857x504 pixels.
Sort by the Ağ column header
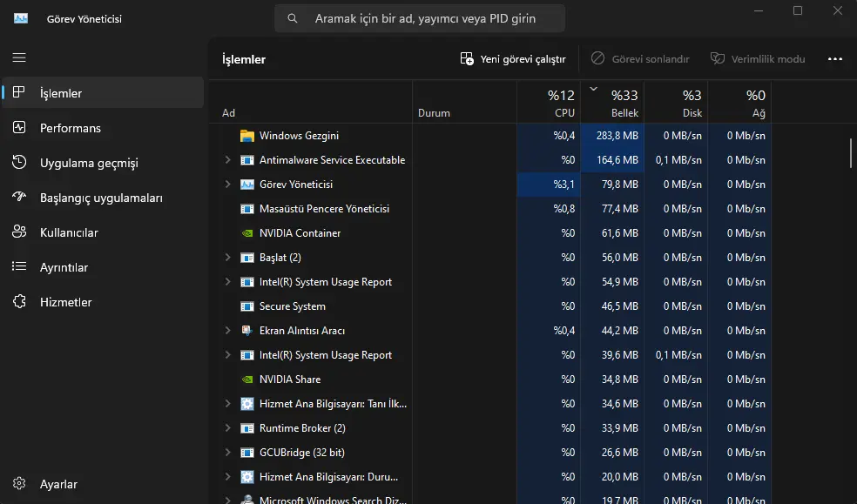pyautogui.click(x=739, y=102)
